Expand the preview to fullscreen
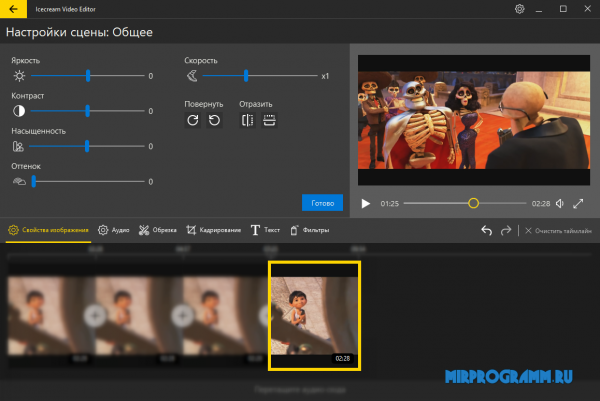Image resolution: width=600 pixels, height=401 pixels. tap(578, 204)
